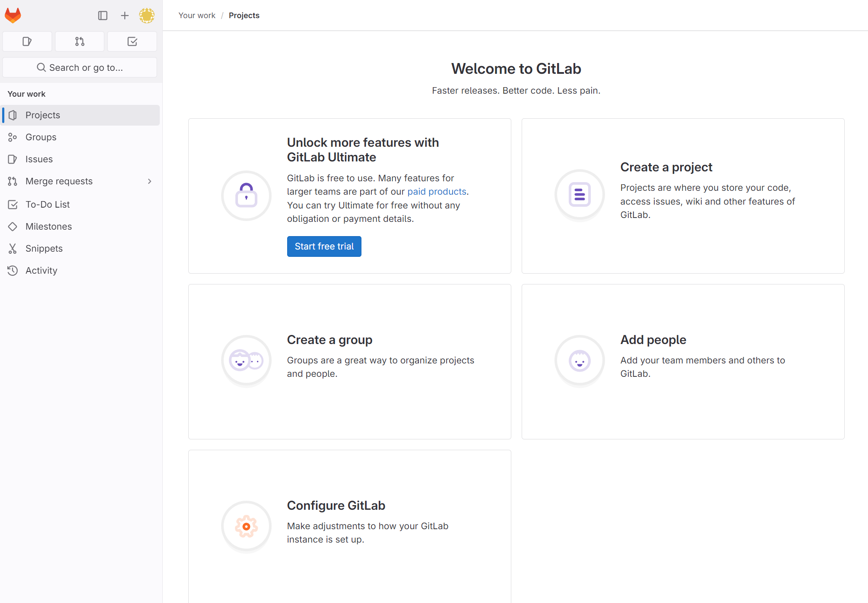Viewport: 868px width, 603px height.
Task: Click the To-Do List checkmark icon
Action: (13, 205)
